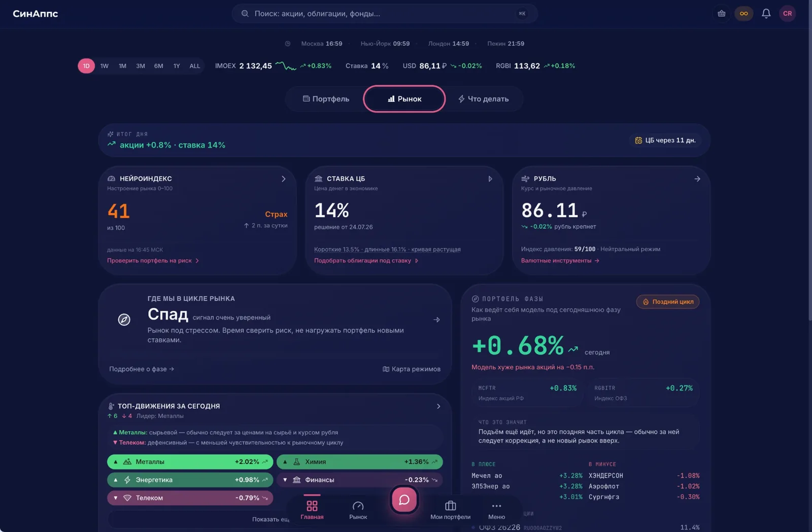Select the 1D time range
812x532 pixels.
pos(86,66)
